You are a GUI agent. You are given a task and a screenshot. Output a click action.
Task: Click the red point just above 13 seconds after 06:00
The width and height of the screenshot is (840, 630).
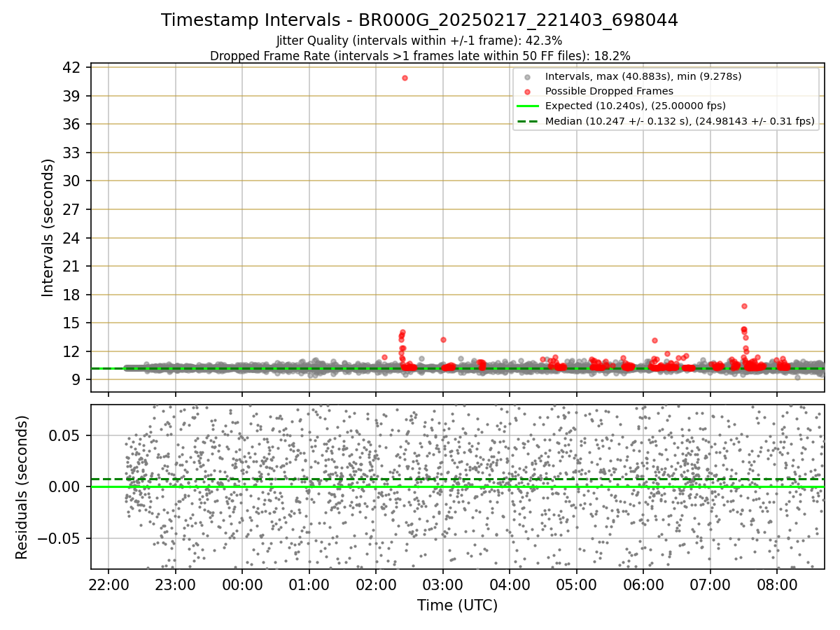point(654,341)
